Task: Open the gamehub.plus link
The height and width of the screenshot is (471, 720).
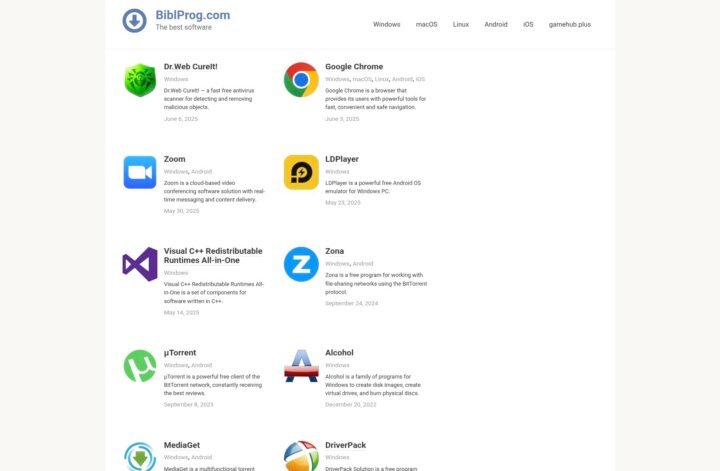Action: [x=569, y=24]
